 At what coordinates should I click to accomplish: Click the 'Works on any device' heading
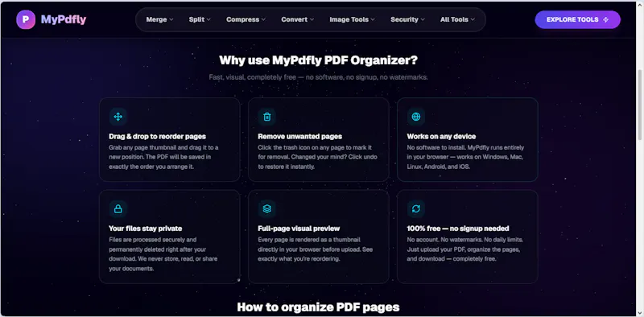441,136
